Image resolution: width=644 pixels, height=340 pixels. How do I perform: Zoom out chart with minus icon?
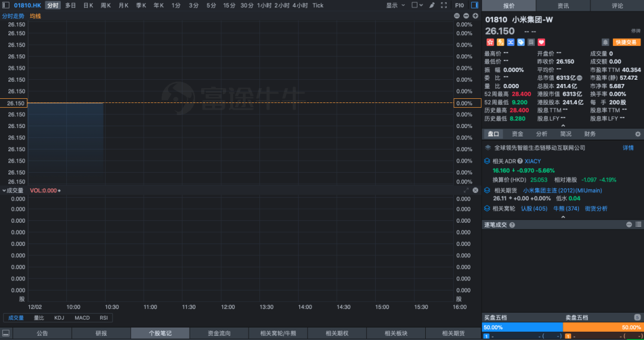coord(466,16)
